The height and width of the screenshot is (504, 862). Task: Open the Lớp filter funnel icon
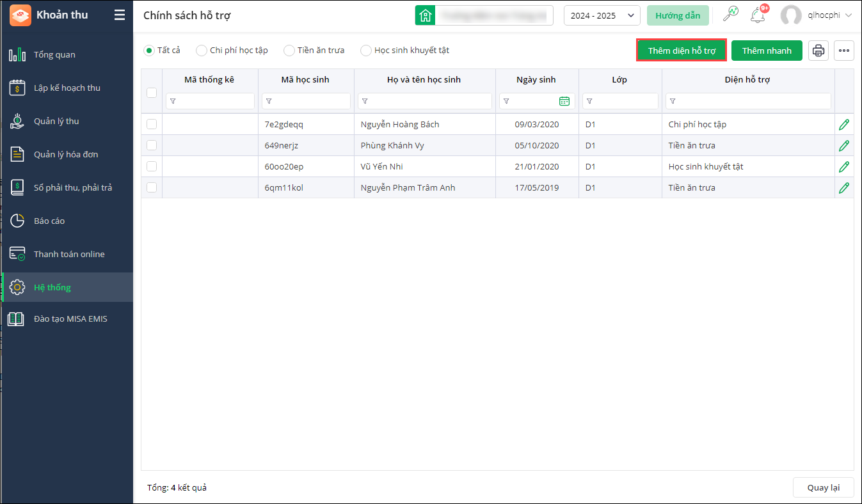(x=589, y=101)
